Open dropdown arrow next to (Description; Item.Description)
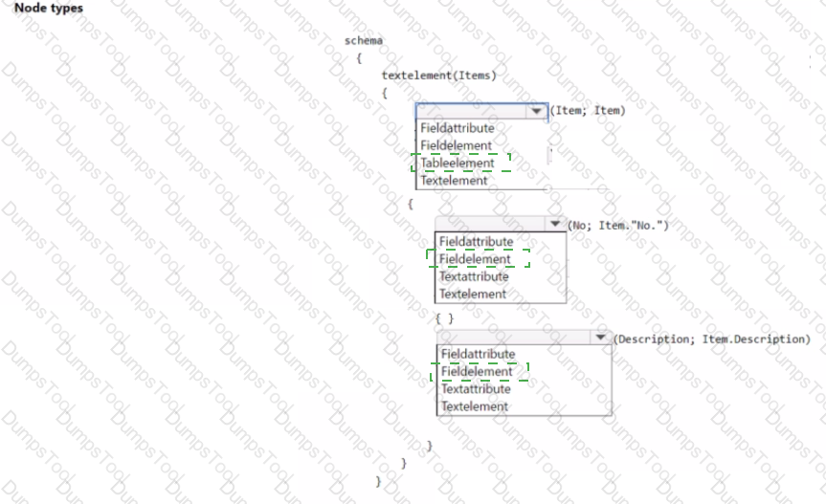 point(600,338)
